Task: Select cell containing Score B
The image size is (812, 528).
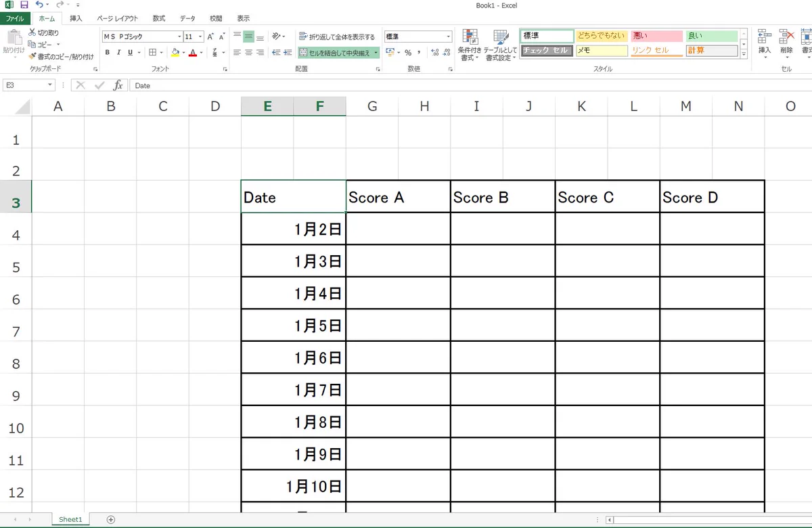Action: click(x=503, y=197)
